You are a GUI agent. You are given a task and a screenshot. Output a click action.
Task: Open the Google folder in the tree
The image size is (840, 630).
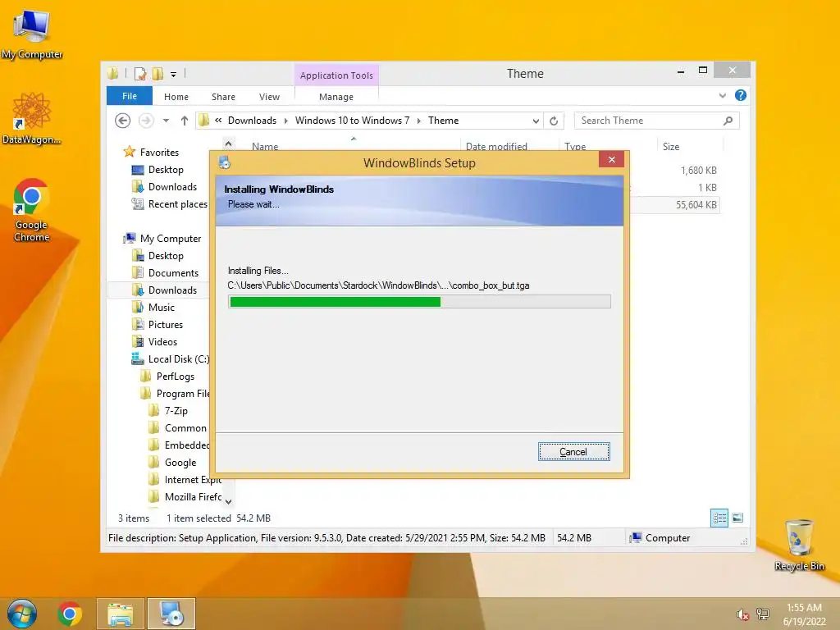180,463
